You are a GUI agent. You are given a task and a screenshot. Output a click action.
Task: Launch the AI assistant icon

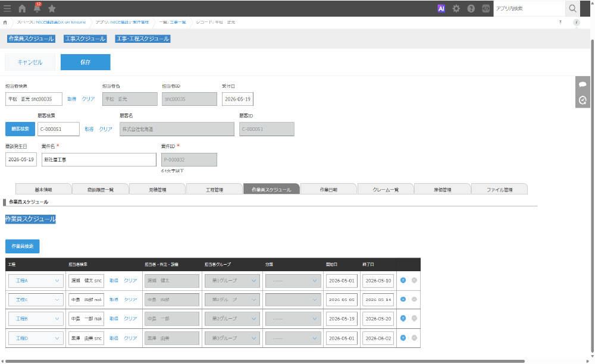pos(441,8)
